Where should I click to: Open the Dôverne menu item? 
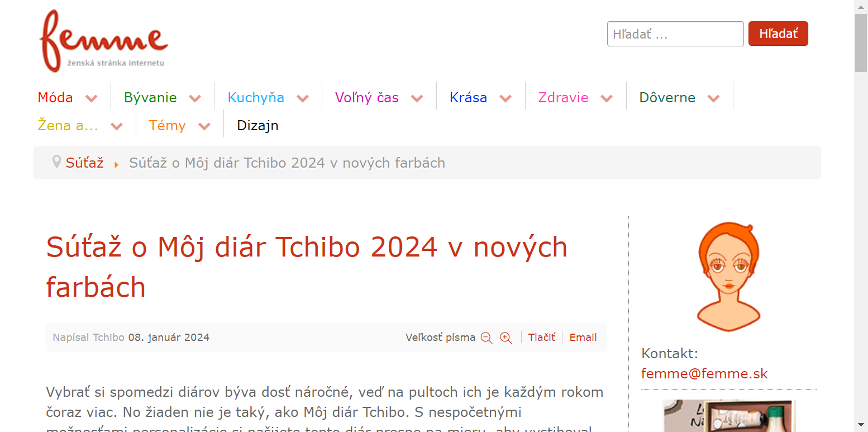coord(667,97)
